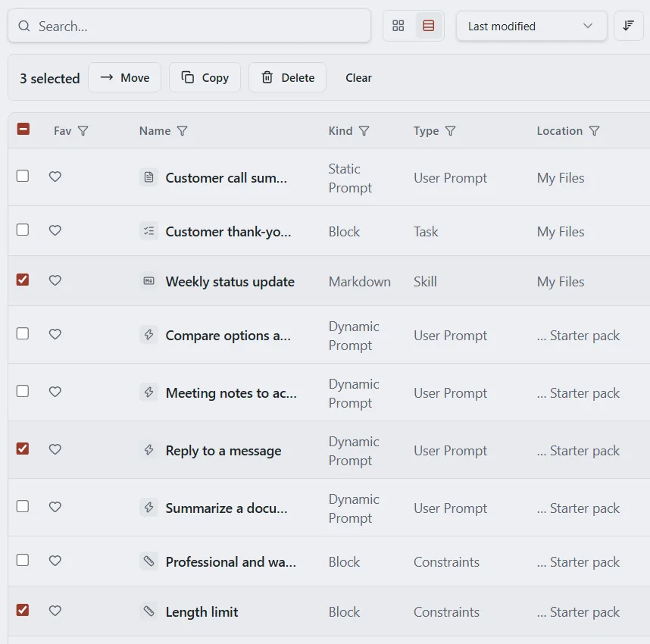The image size is (650, 644).
Task: Click the Summarize a docu... name
Action: [x=227, y=508]
